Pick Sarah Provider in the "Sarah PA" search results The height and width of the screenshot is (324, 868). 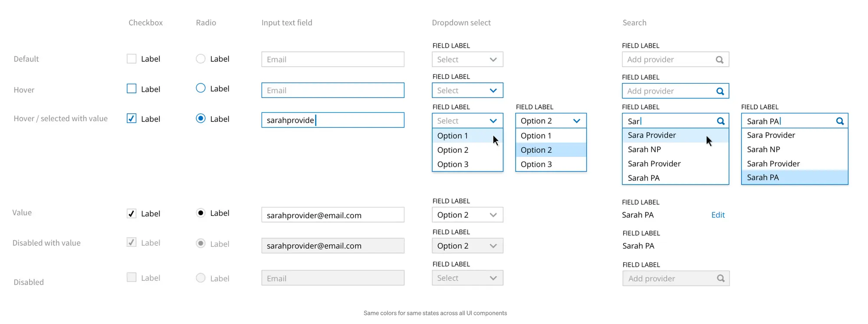coord(773,164)
